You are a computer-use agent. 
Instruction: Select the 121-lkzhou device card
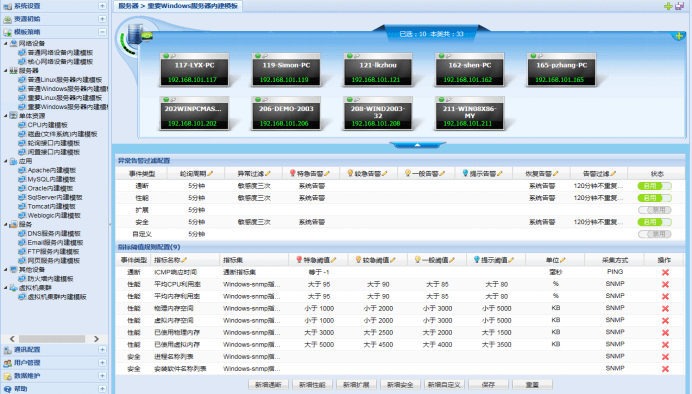(x=378, y=70)
